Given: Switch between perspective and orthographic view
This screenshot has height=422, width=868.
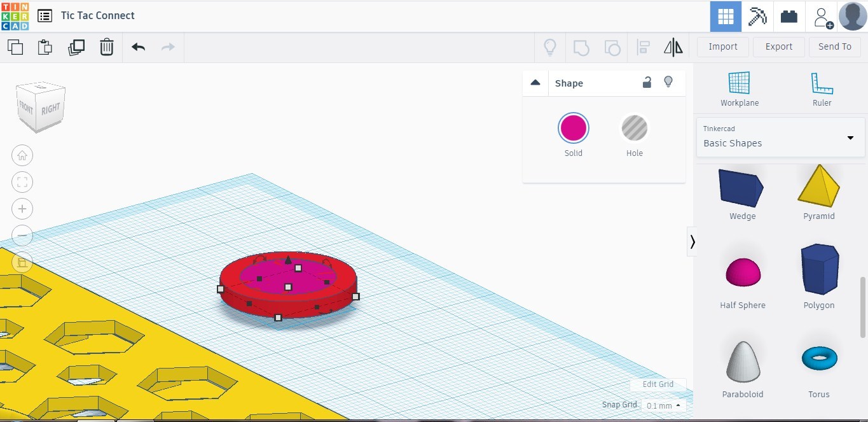Looking at the screenshot, I should point(22,262).
